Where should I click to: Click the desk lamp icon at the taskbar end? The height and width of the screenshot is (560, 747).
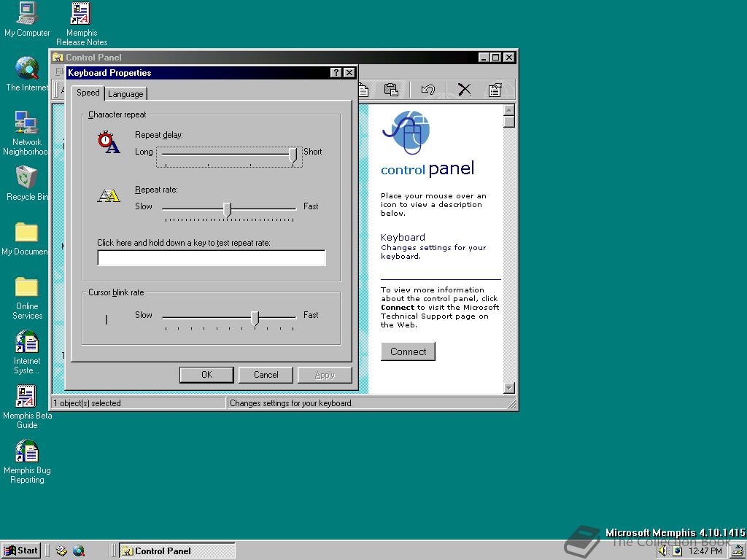click(x=738, y=551)
